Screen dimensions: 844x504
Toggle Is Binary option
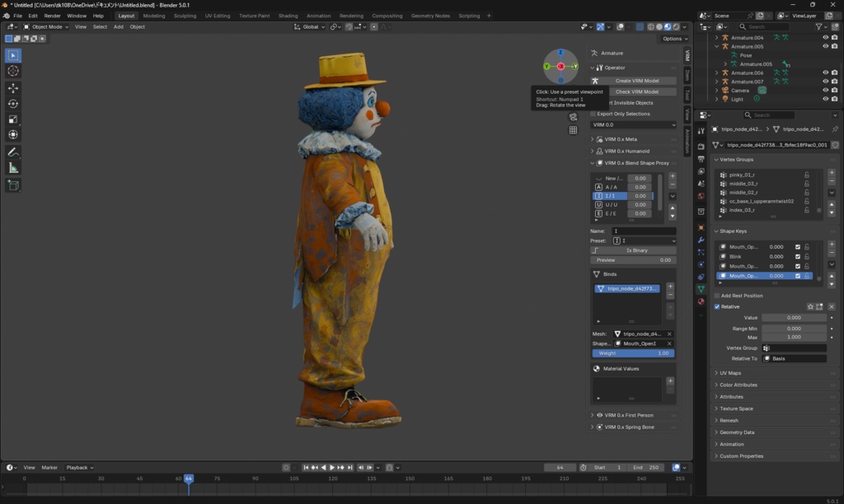[x=632, y=250]
